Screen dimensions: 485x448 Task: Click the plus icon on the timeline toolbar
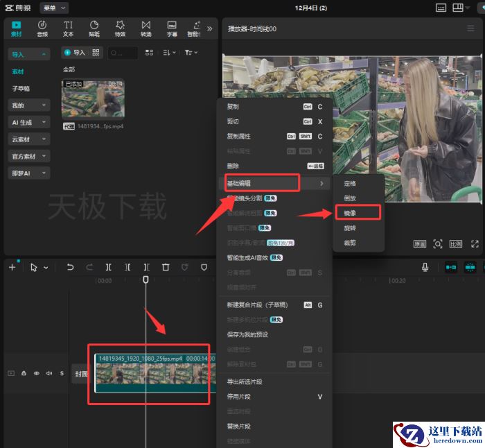(12, 267)
